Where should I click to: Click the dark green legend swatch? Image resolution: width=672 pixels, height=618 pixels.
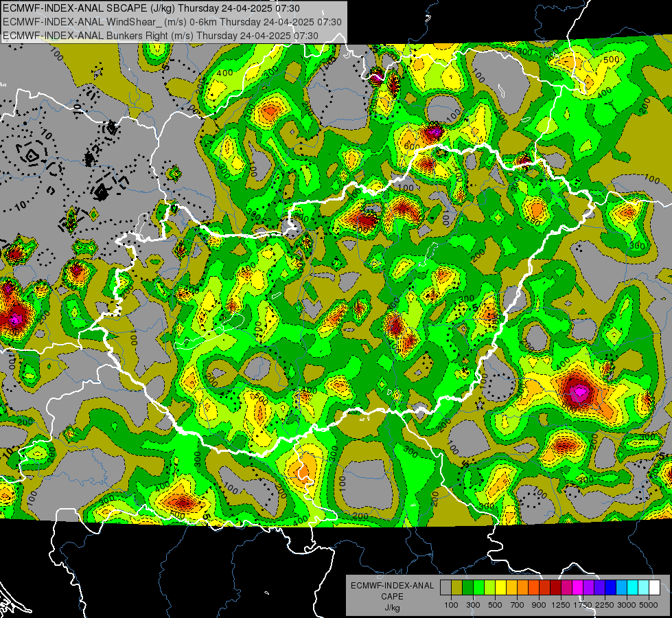coord(467,588)
